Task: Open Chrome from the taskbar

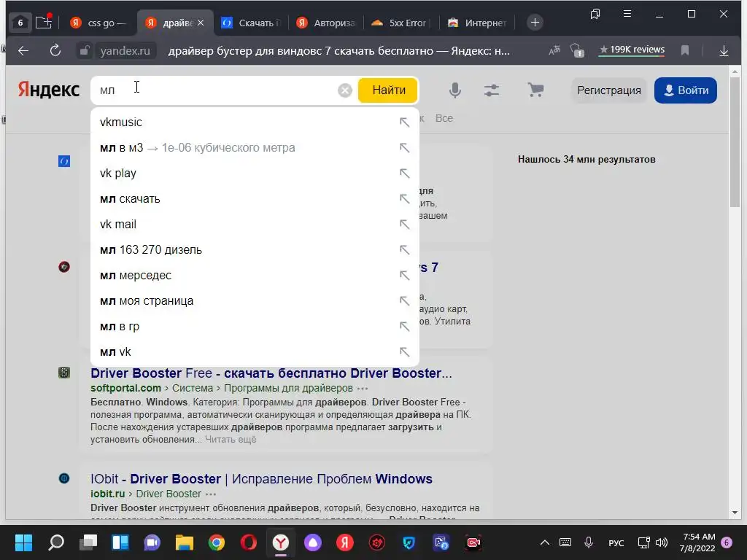Action: click(x=216, y=542)
